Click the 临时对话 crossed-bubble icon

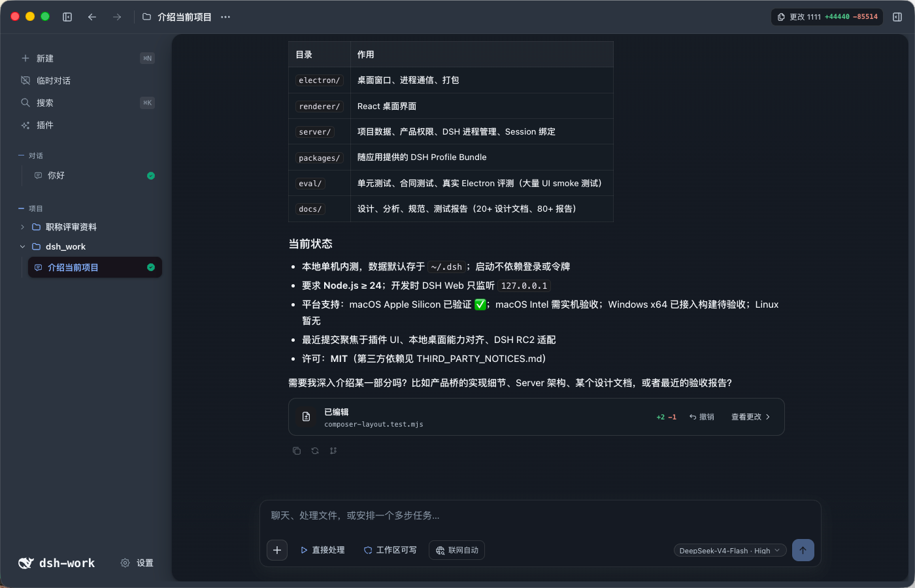tap(25, 80)
